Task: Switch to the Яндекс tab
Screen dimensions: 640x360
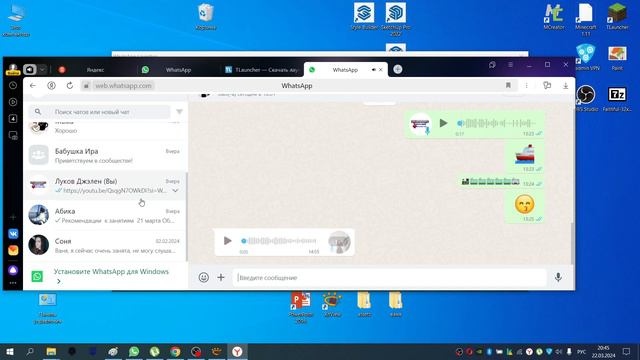Action: (95, 70)
